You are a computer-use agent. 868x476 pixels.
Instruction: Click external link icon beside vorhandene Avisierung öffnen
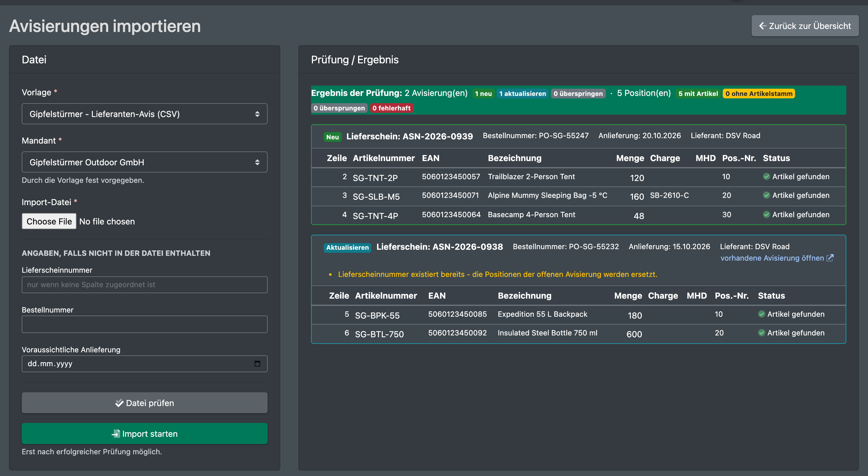830,258
